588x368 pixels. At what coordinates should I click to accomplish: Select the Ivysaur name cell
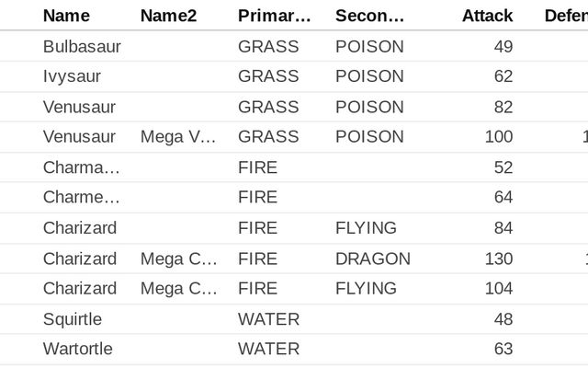pyautogui.click(x=72, y=76)
